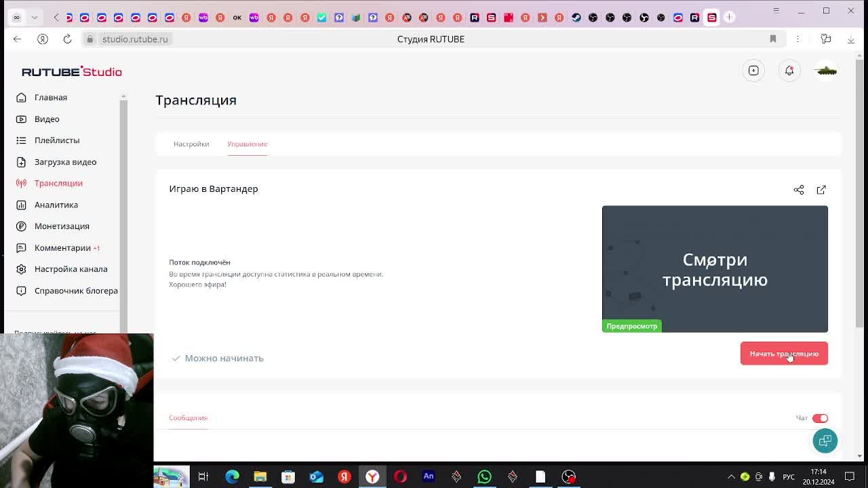Open Opera from the taskbar

[x=400, y=476]
